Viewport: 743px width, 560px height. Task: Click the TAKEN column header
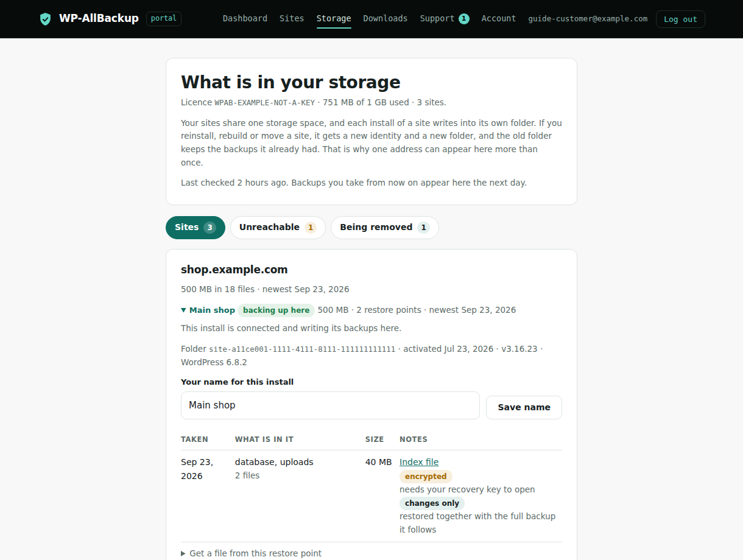tap(194, 439)
